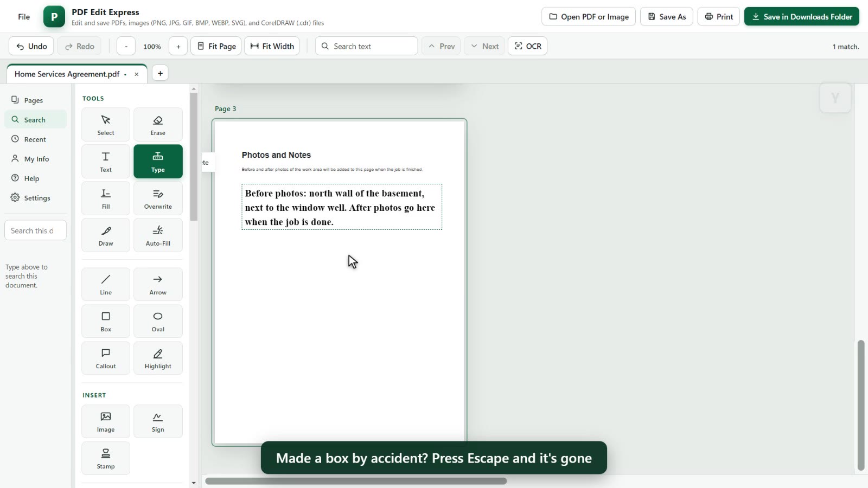Click Open PDF or Image

[x=589, y=17]
